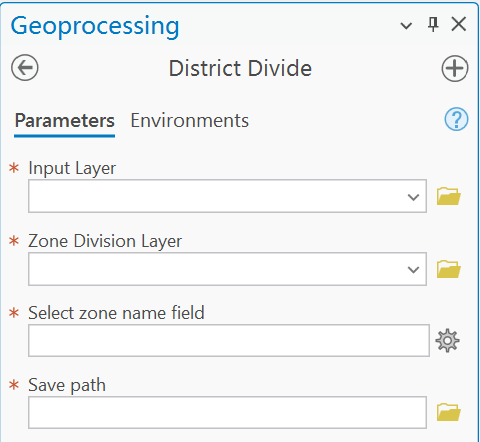Click the Geoprocessing pane title
The width and height of the screenshot is (480, 442).
coord(95,26)
